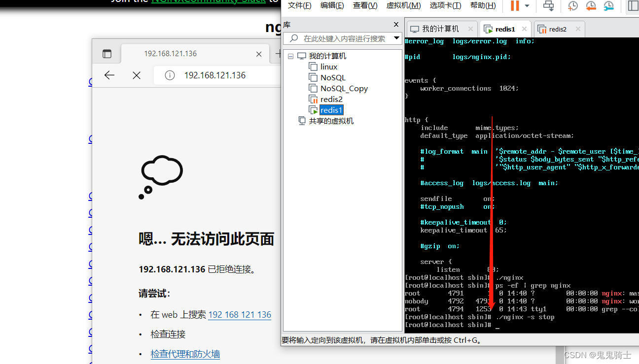Click the 检查代理和防火墙 link

[x=185, y=354]
